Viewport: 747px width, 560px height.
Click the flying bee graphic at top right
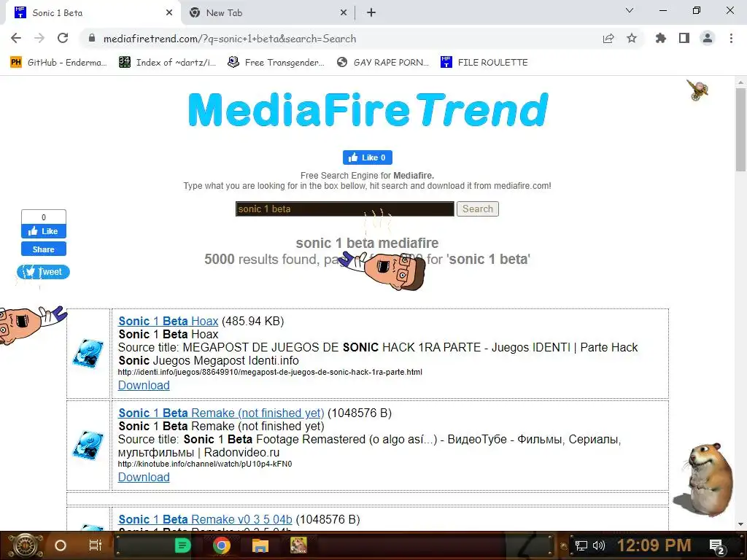tap(697, 90)
